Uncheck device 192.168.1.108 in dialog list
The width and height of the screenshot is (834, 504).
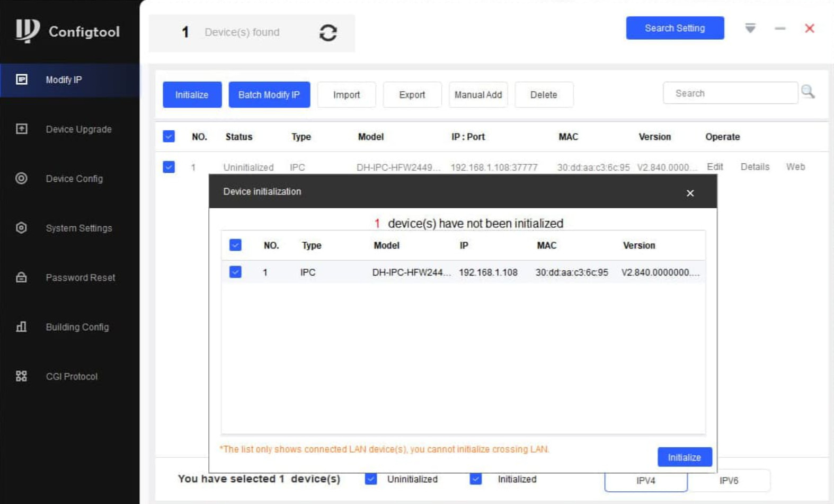tap(235, 272)
